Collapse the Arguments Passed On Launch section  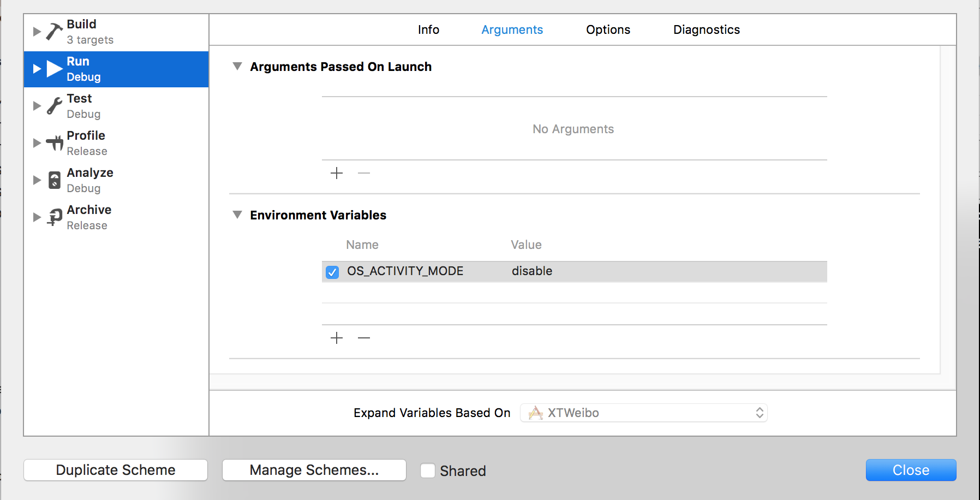coord(237,67)
